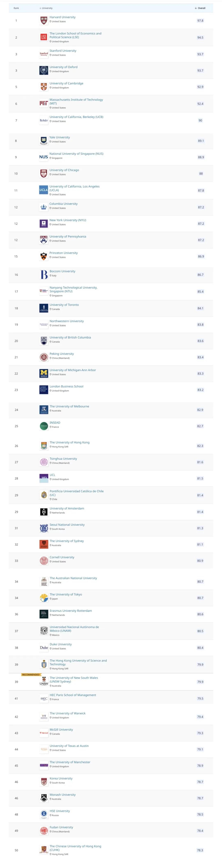222x868 pixels.
Task: Sort by the Overall column header
Action: tap(200, 8)
